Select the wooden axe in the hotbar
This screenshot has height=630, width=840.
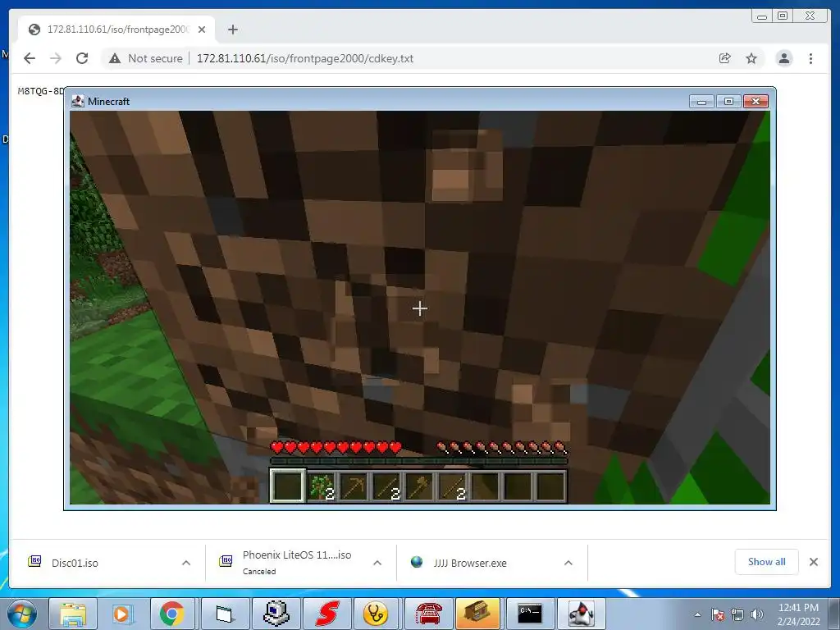coord(419,486)
